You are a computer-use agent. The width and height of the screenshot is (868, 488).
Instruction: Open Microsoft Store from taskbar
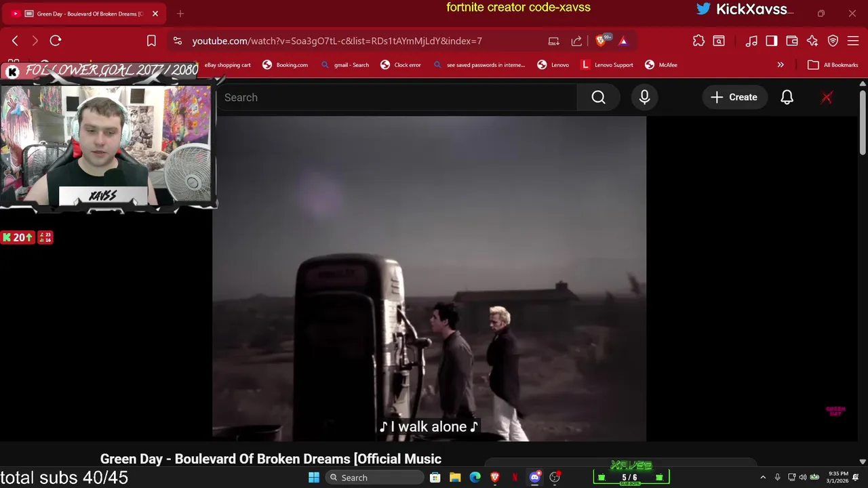click(x=435, y=477)
